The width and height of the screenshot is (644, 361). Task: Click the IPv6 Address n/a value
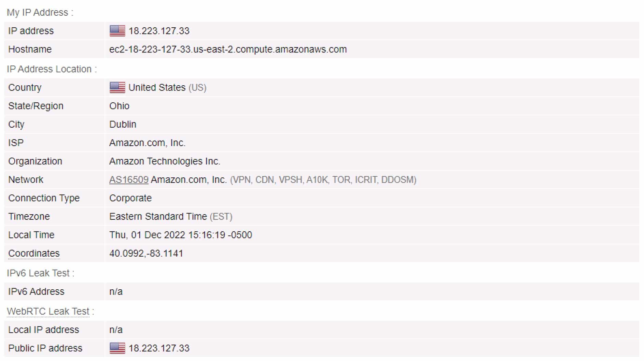pos(116,292)
